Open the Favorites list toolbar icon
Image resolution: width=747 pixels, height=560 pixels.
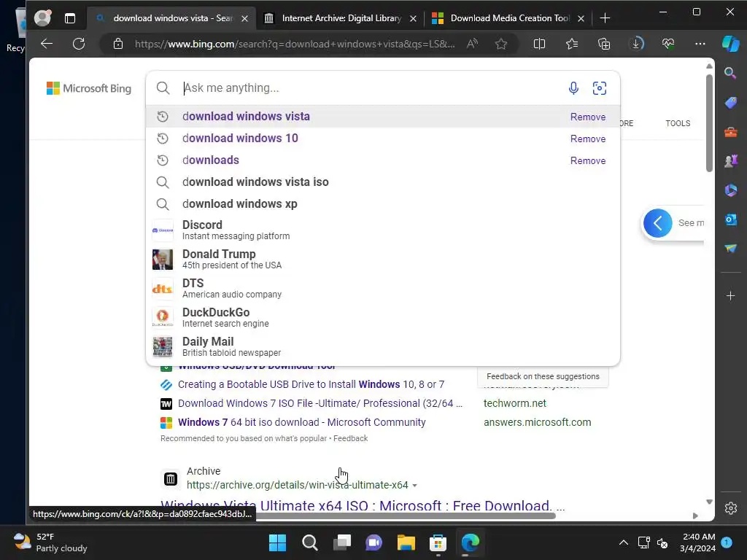click(x=572, y=44)
